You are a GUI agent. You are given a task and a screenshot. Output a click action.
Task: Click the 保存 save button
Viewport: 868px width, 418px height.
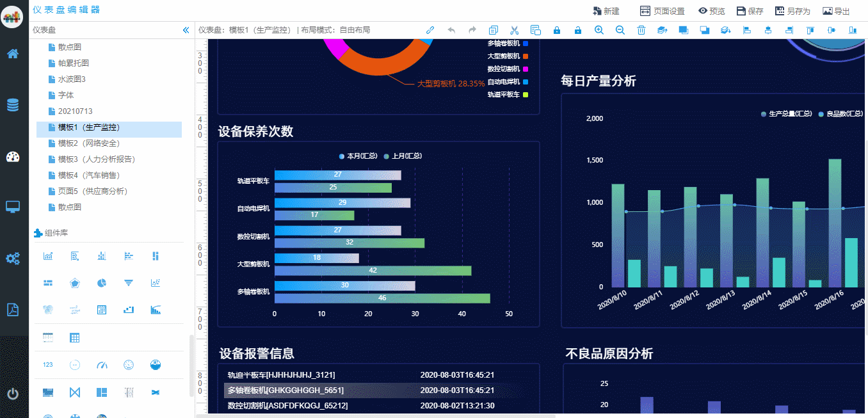tap(750, 11)
